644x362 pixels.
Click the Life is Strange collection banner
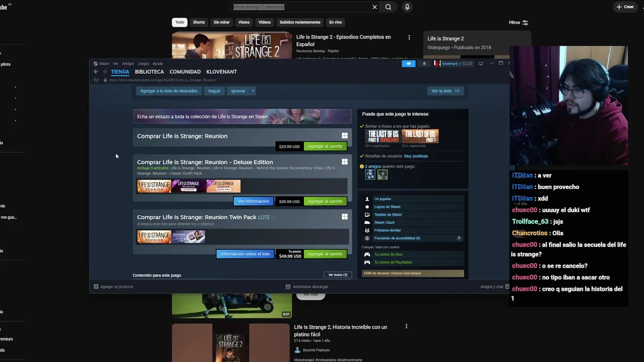pos(242,117)
